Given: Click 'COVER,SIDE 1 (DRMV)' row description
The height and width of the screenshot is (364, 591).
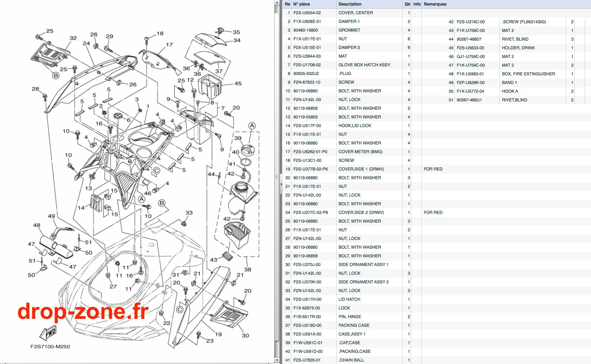Looking at the screenshot, I should (361, 169).
